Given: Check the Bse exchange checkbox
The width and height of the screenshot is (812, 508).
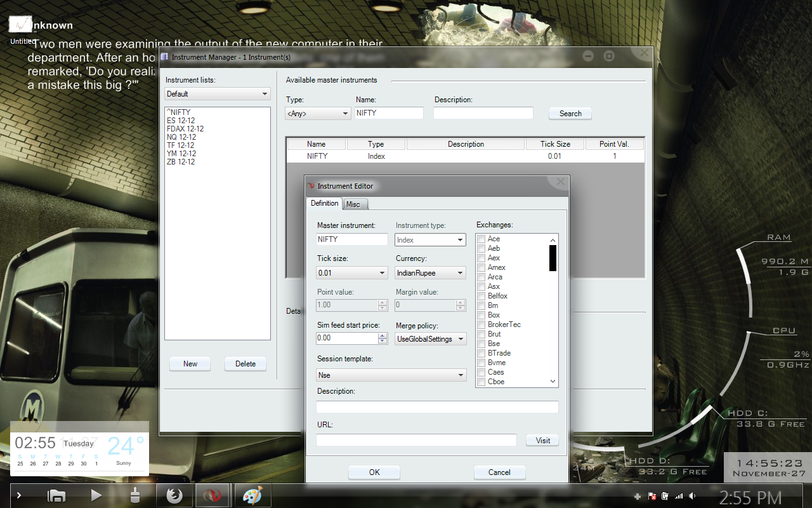Looking at the screenshot, I should [481, 344].
